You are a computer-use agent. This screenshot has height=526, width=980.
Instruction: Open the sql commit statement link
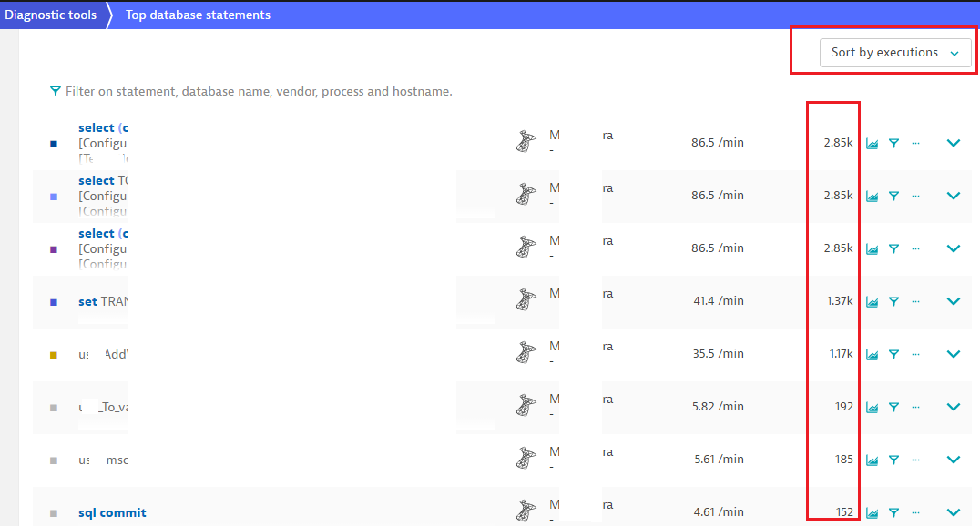coord(112,512)
